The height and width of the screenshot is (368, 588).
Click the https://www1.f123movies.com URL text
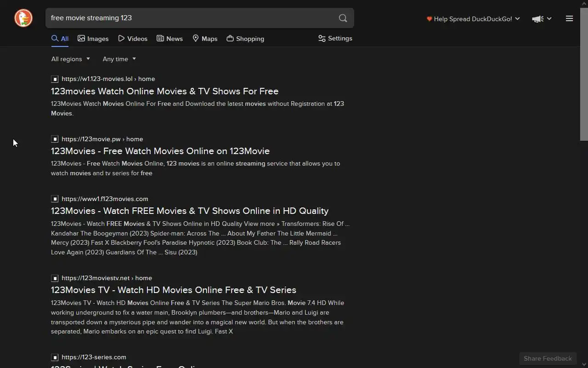click(x=105, y=199)
